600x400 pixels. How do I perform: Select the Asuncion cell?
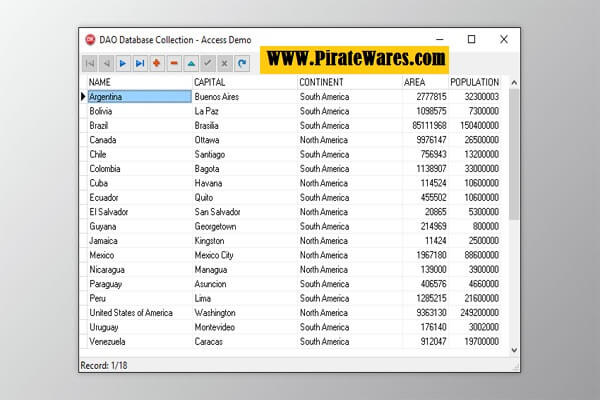[x=245, y=284]
